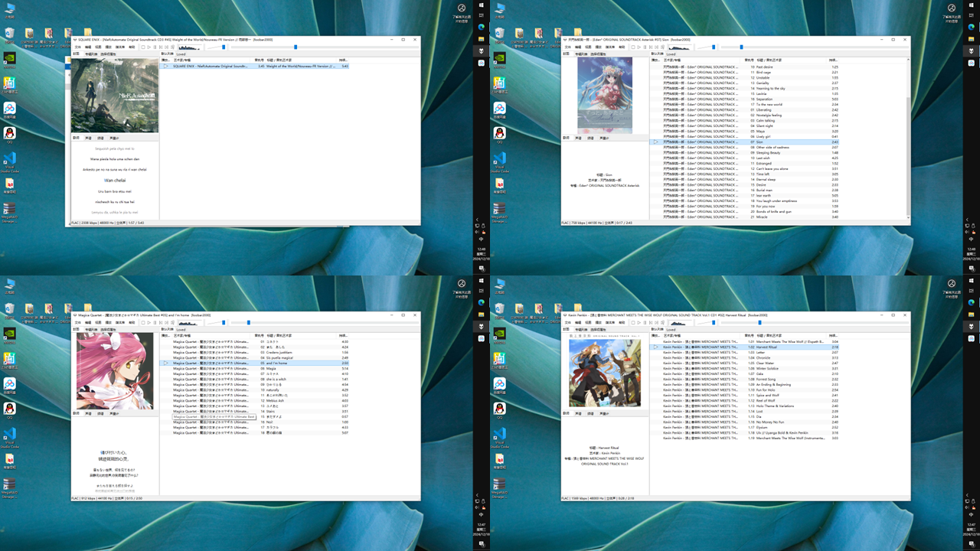
Task: Open 专辑列表 tab in the NieR:Automata window
Action: pos(91,54)
